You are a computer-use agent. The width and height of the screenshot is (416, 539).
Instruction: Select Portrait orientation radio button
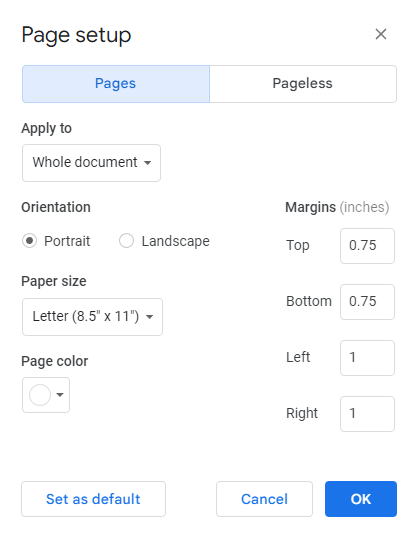(x=30, y=241)
